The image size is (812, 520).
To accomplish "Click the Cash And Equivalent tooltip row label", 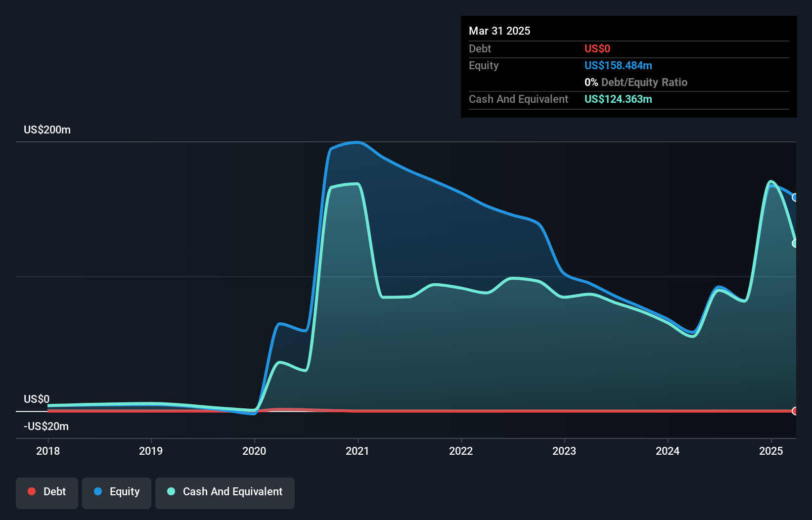I will 518,99.
